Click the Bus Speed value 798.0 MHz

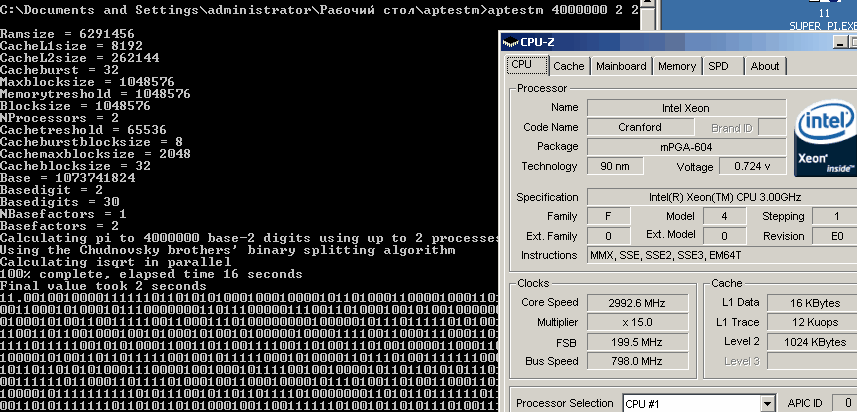(637, 361)
